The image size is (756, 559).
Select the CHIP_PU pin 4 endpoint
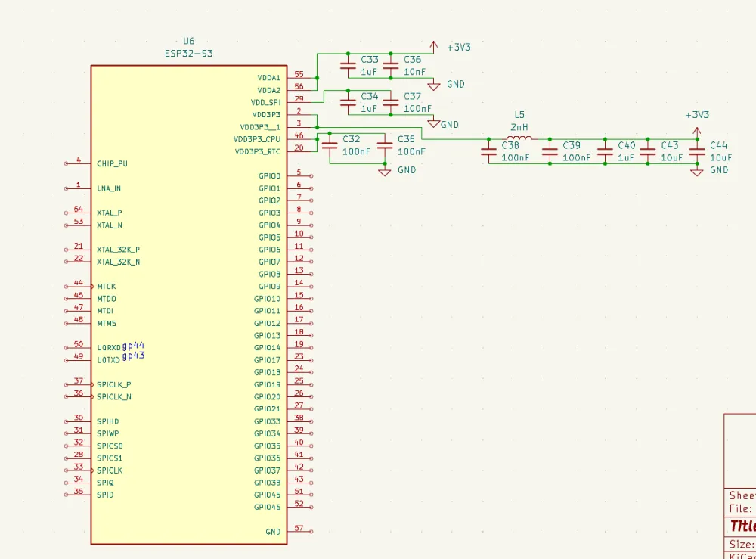pos(67,163)
